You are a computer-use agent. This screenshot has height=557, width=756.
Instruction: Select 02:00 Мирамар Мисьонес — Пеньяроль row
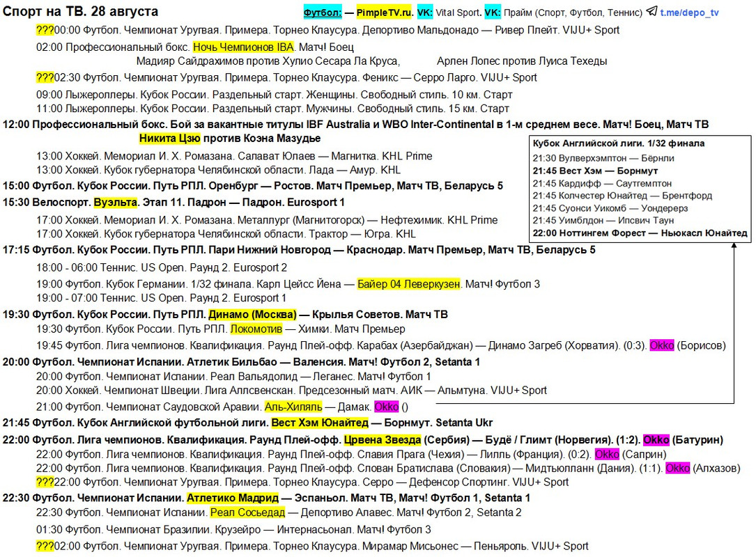pos(312,547)
